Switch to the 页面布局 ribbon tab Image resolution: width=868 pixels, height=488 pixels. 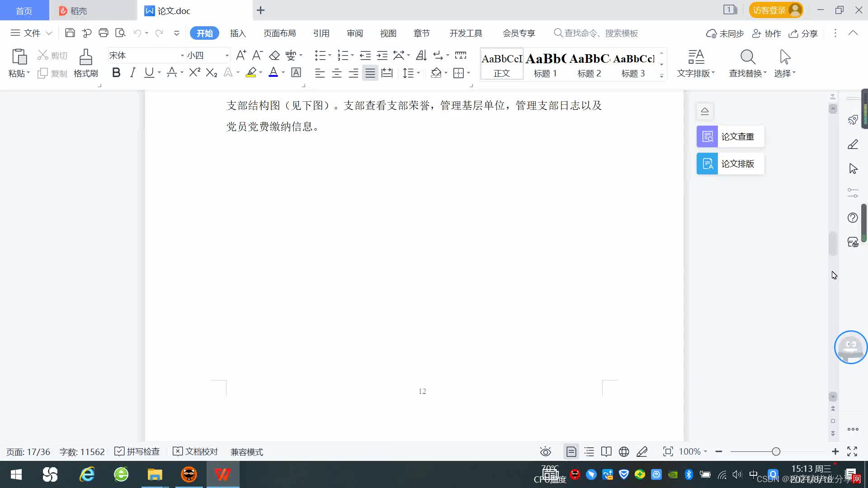(279, 33)
